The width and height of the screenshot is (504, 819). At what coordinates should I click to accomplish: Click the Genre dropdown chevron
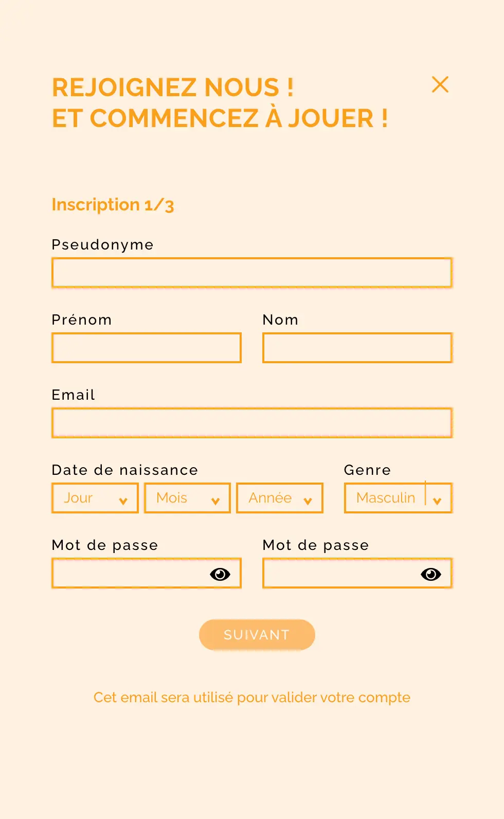coord(438,500)
